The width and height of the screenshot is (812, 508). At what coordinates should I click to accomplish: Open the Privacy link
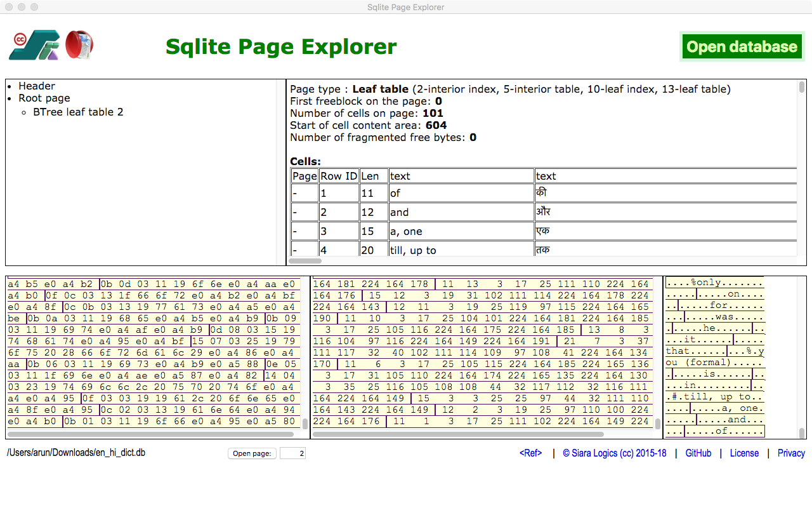click(791, 453)
